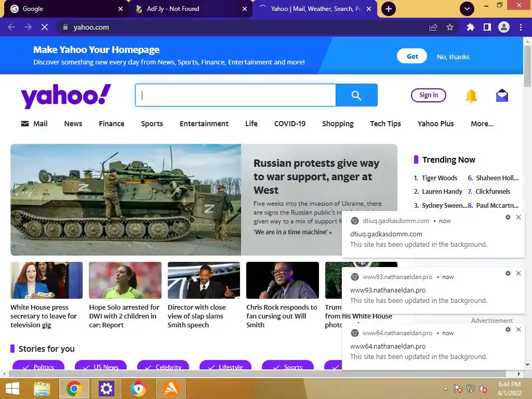The image size is (532, 399).
Task: Open the COVID-19 section
Action: click(x=290, y=124)
